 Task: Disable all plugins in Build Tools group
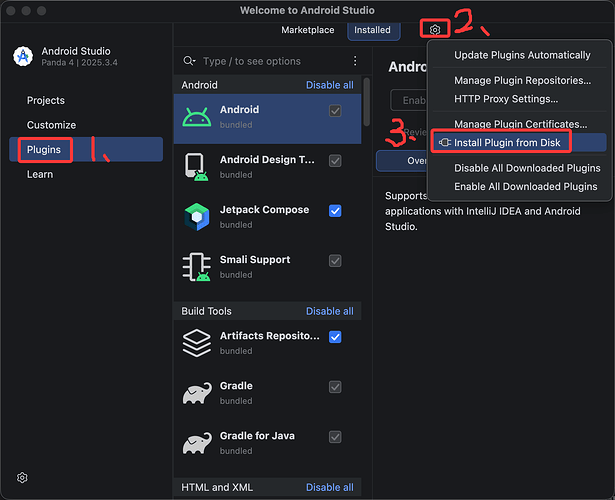coord(329,311)
